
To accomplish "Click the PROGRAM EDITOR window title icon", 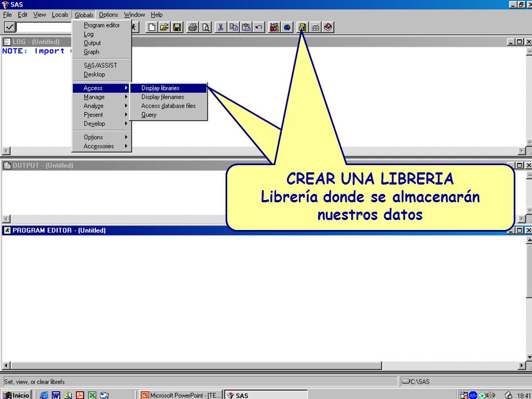I will tap(7, 231).
